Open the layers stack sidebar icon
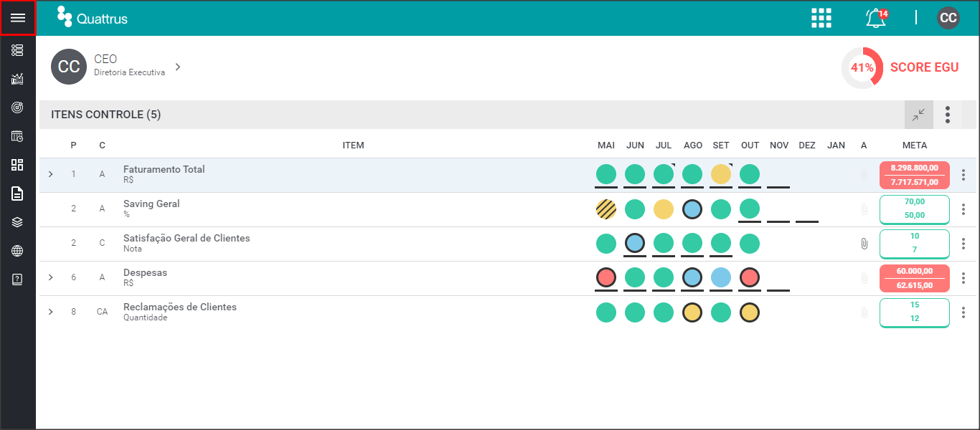 coord(18,222)
